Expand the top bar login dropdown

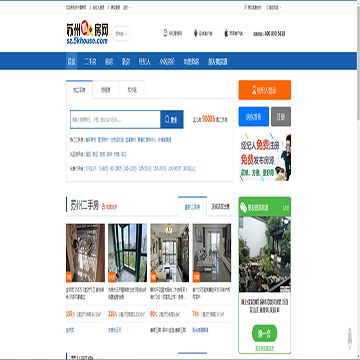click(x=127, y=7)
